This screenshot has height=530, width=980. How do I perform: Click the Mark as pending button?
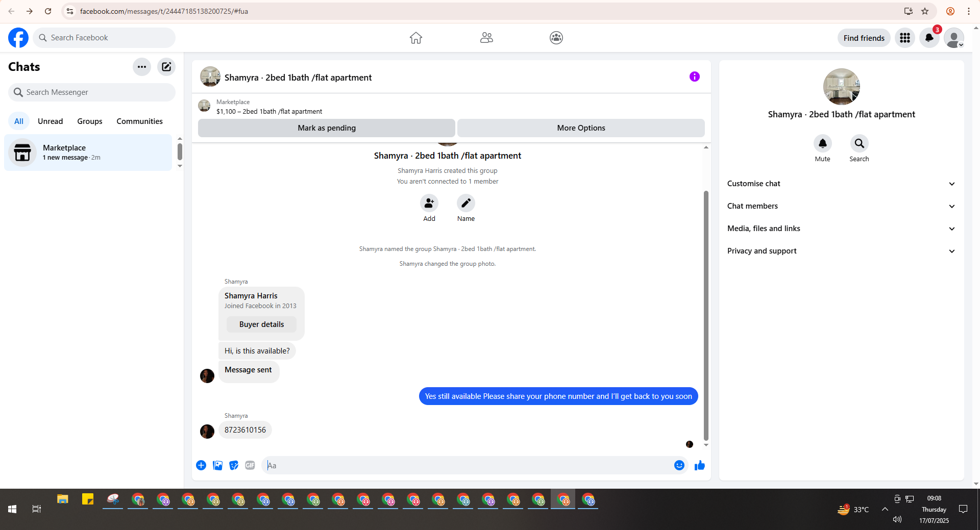(x=327, y=128)
